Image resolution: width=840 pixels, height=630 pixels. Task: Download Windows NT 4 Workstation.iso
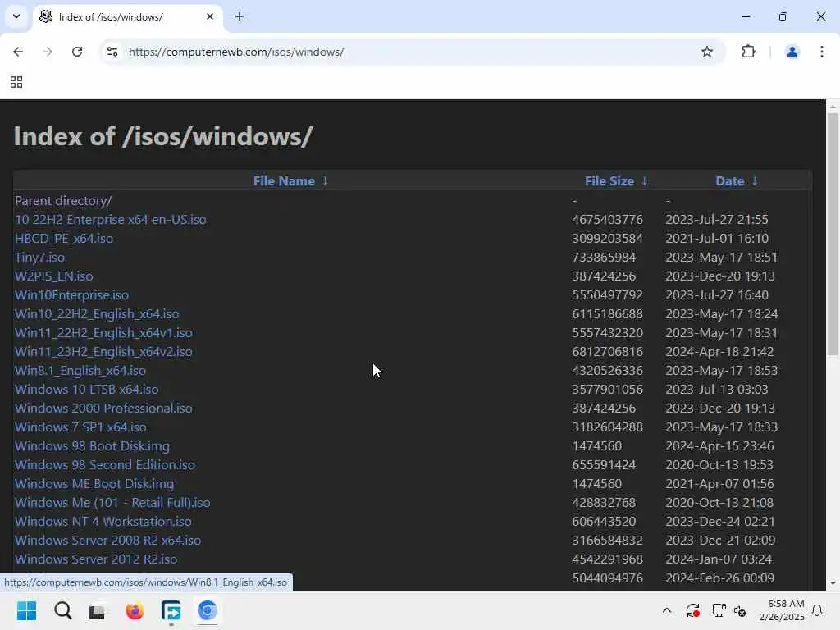click(x=103, y=521)
